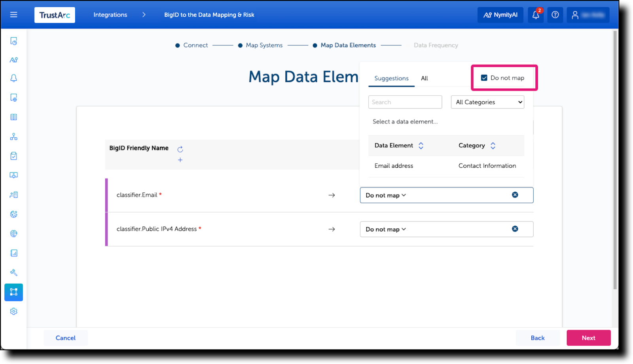The image size is (633, 364).
Task: Clear the Public IPv4 Address mapping
Action: pyautogui.click(x=515, y=229)
